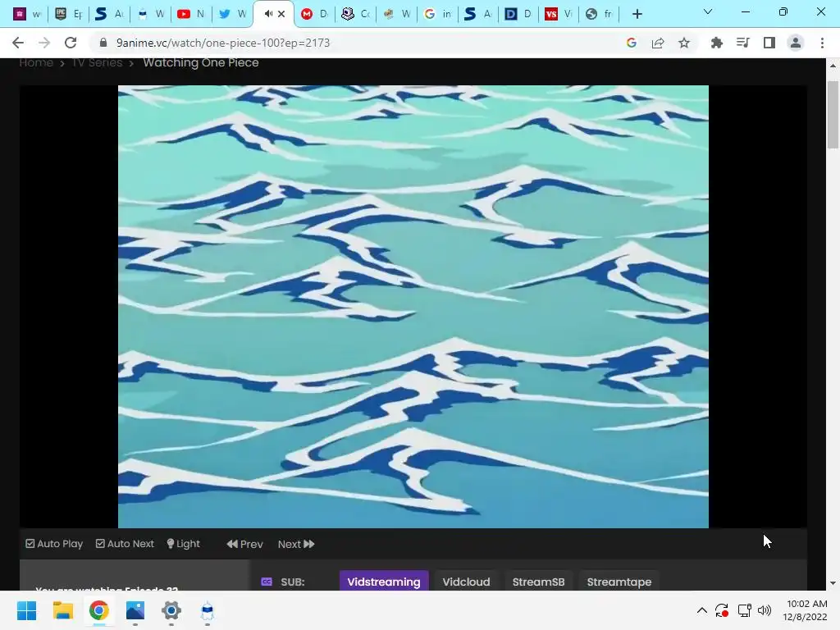Screen dimensions: 840x630
Task: Open TV Series breadcrumb link
Action: click(97, 62)
